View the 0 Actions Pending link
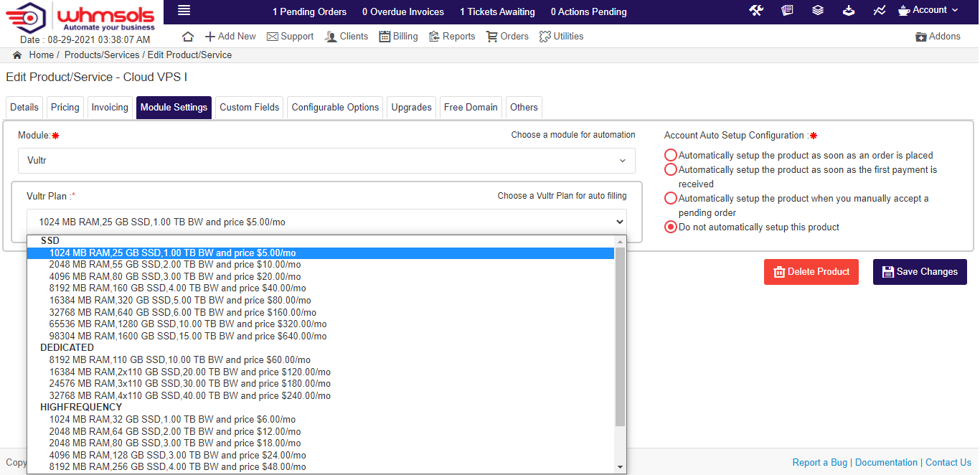 589,11
